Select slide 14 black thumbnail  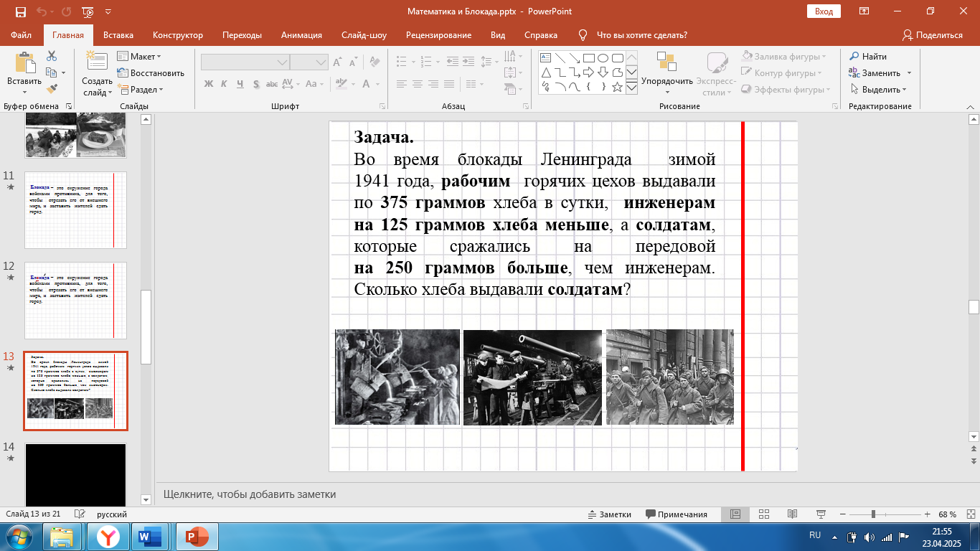coord(76,475)
